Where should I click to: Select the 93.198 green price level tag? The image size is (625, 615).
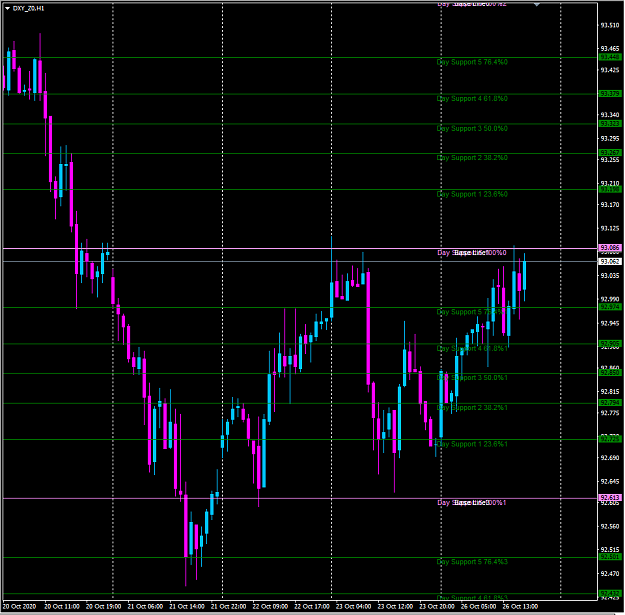[x=610, y=189]
